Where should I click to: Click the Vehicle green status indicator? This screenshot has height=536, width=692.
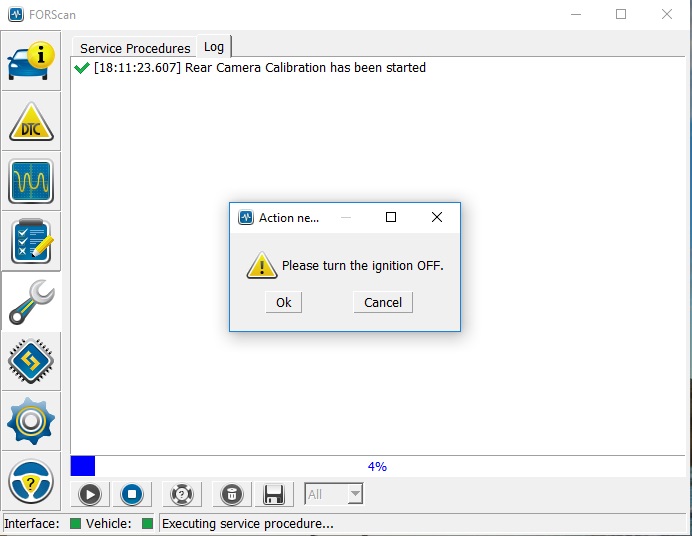(147, 523)
